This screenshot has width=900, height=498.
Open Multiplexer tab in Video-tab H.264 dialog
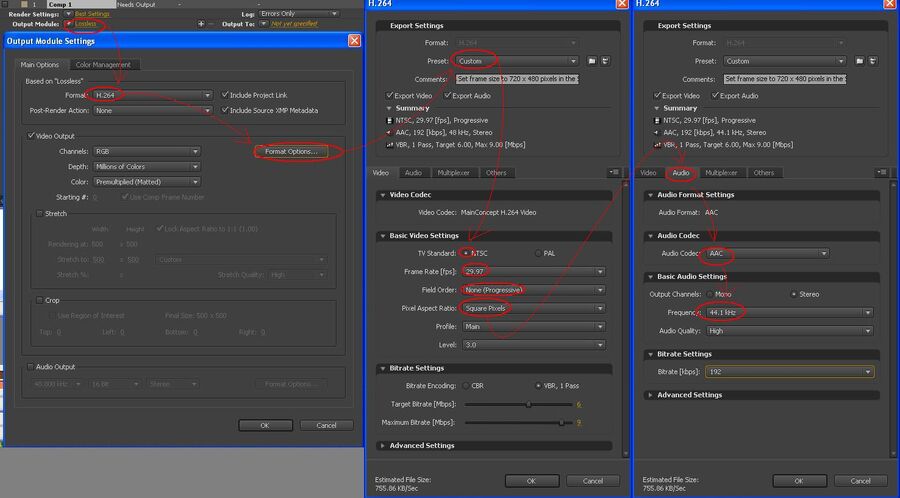point(453,173)
